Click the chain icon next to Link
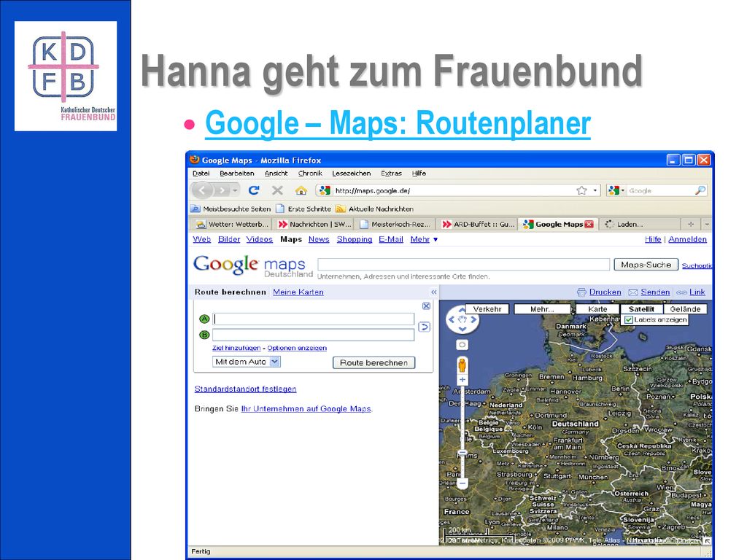Viewport: 747px width, 560px height. coord(681,292)
